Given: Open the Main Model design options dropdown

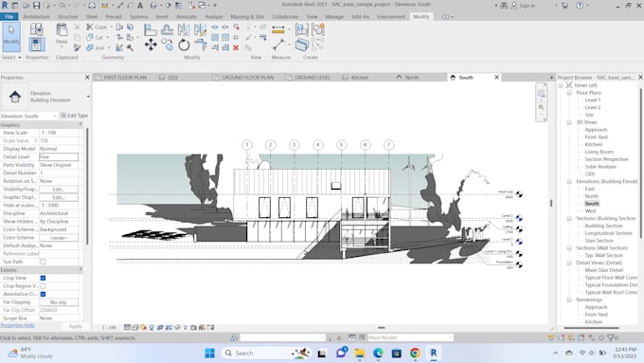Looking at the screenshot, I should [x=410, y=337].
